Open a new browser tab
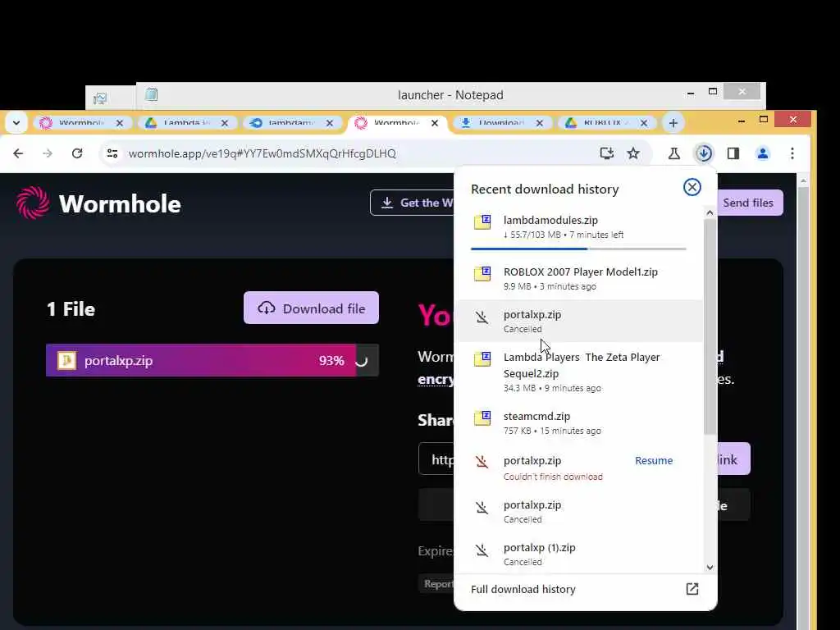 point(673,123)
